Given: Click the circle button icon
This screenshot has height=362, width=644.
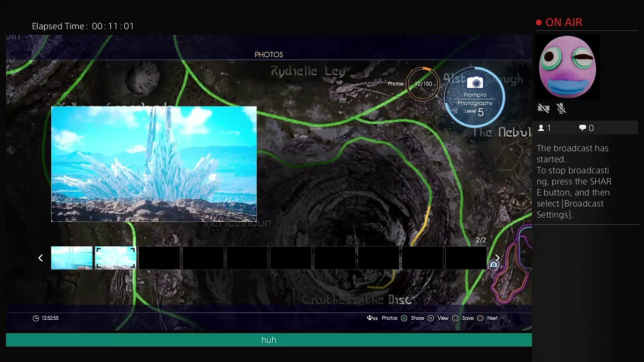Looking at the screenshot, I should [480, 318].
